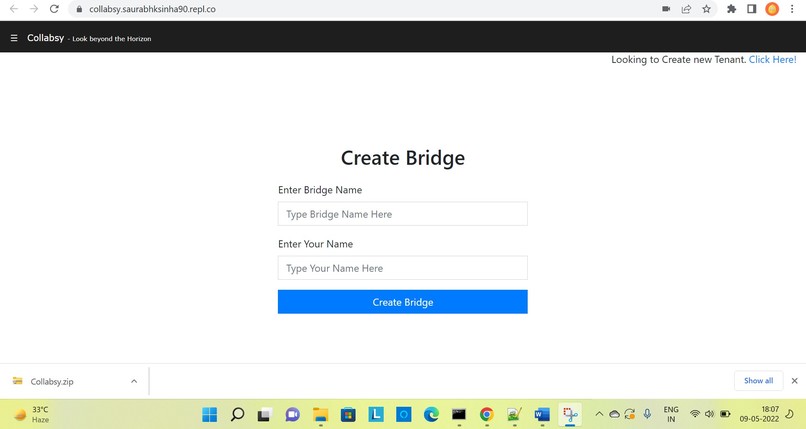View site security lock info
This screenshot has height=429, width=806.
point(79,9)
